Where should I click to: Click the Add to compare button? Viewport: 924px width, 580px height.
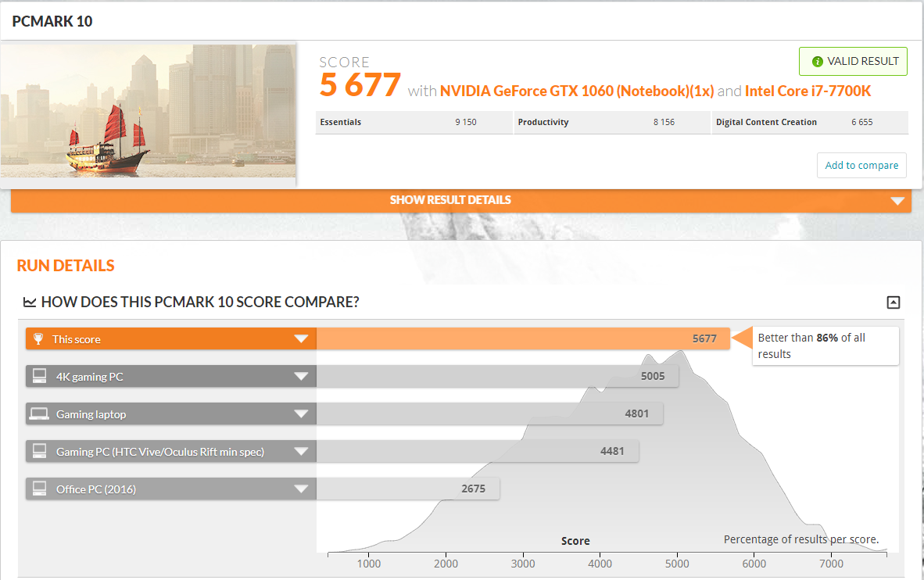pos(861,165)
